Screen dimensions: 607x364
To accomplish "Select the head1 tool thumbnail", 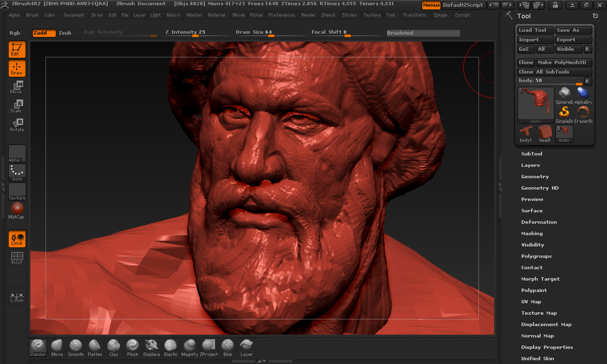I will tap(545, 134).
